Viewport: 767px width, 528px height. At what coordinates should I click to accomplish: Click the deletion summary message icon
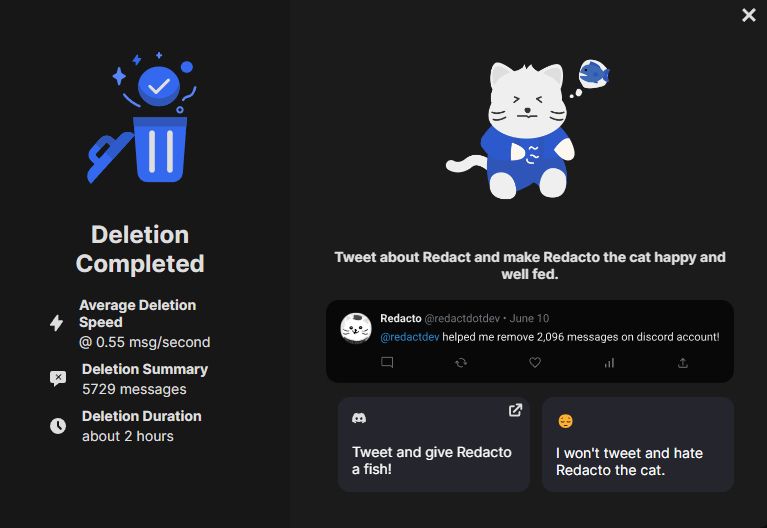pyautogui.click(x=58, y=378)
